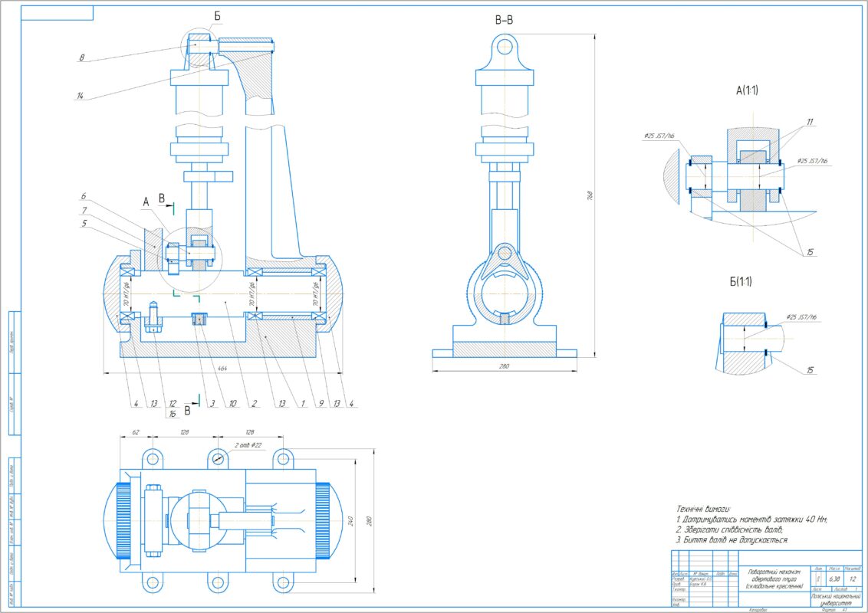Screen dimensions: 868x613
Task: Click the 280 width dimension under view В–В
Action: (x=504, y=366)
